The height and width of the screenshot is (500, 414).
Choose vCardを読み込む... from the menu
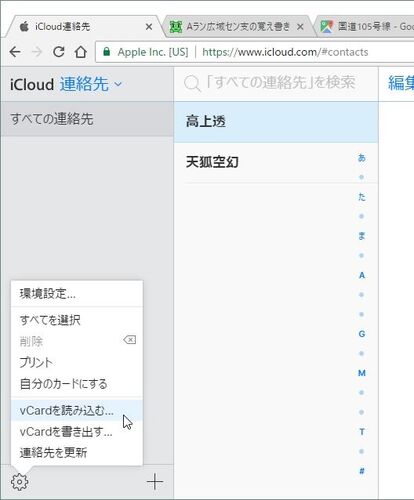[x=77, y=410]
